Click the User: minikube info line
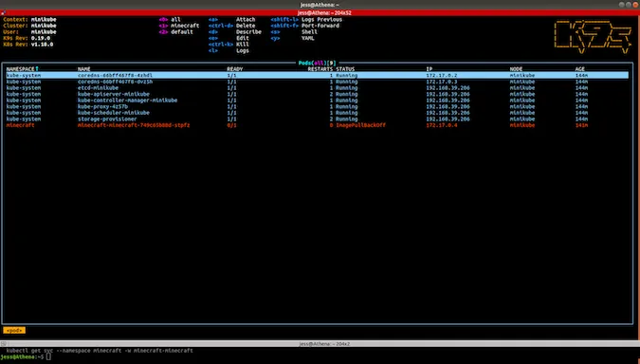Screen dimensions: 640x364 29,32
